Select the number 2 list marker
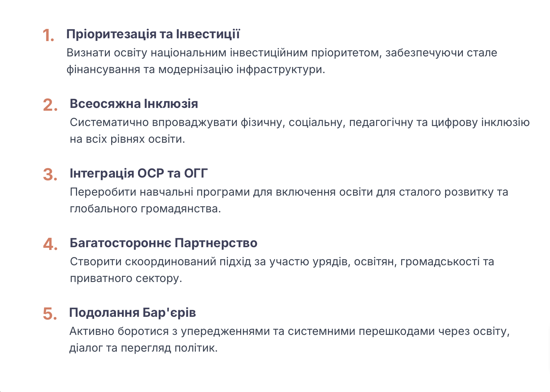Image resolution: width=550 pixels, height=392 pixels. pyautogui.click(x=50, y=105)
